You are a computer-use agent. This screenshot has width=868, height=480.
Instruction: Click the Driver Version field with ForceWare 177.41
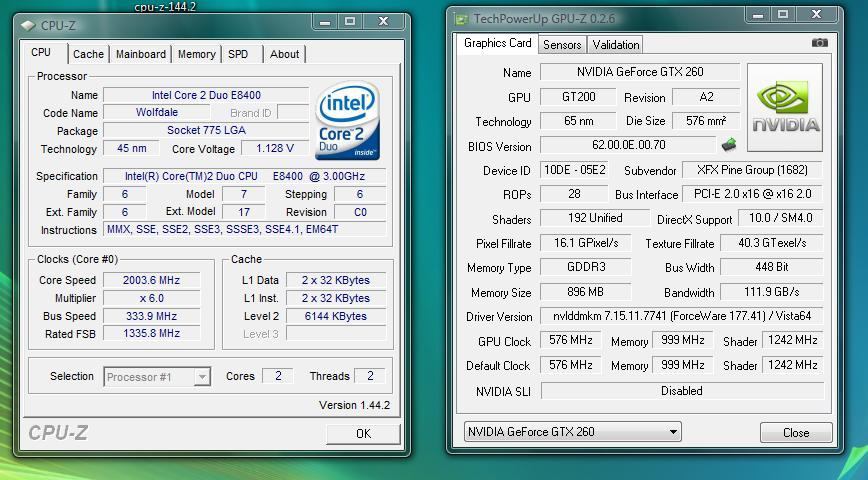681,316
